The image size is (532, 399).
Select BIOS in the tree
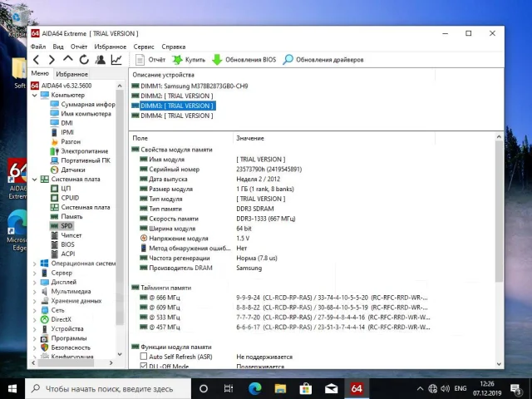tap(62, 244)
